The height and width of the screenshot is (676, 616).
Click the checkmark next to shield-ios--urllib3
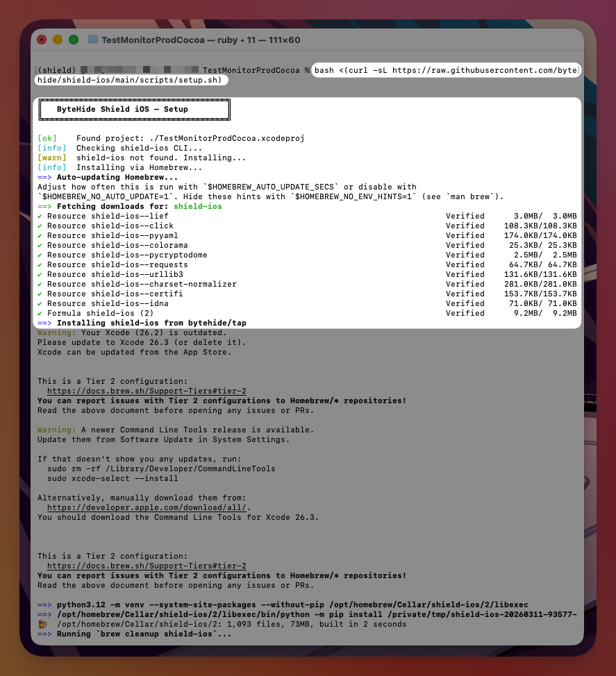click(40, 274)
